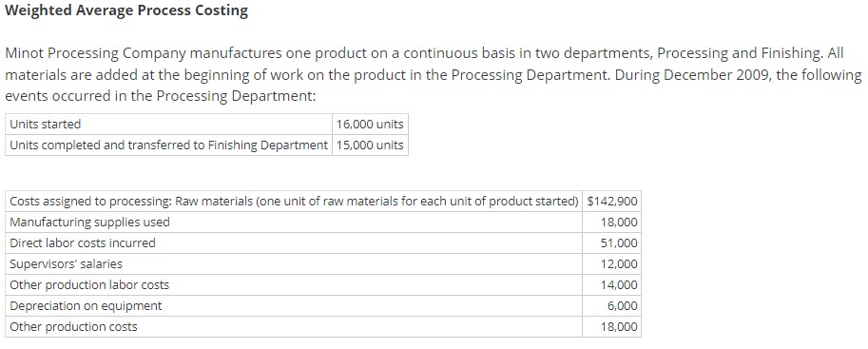Viewport: 868px width, 349px height.
Task: Click the '16,000 units' value
Action: (x=370, y=124)
